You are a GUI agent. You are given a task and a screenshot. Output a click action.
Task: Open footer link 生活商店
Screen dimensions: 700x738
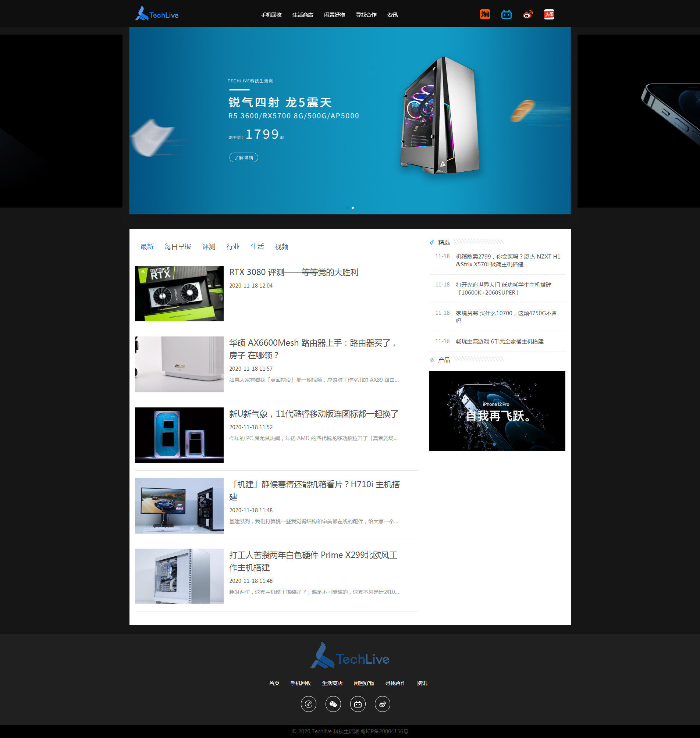[x=332, y=683]
